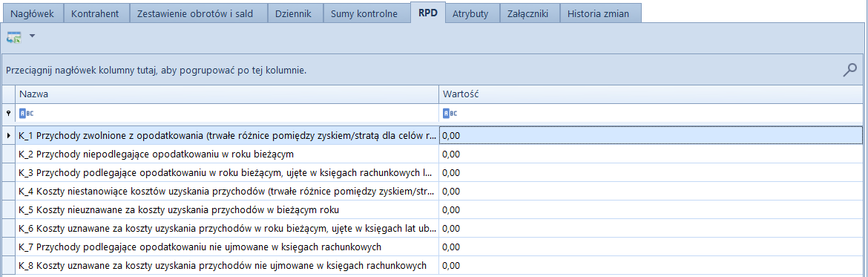Open the Dziennik tab
Viewport: 868px width, 277px height.
293,14
